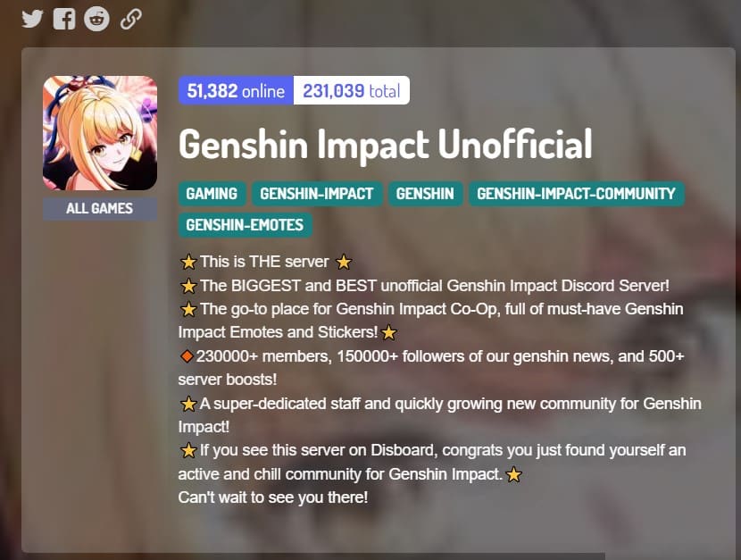Open the Genshin Impact Unofficial title link
The image size is (741, 560).
pyautogui.click(x=385, y=144)
